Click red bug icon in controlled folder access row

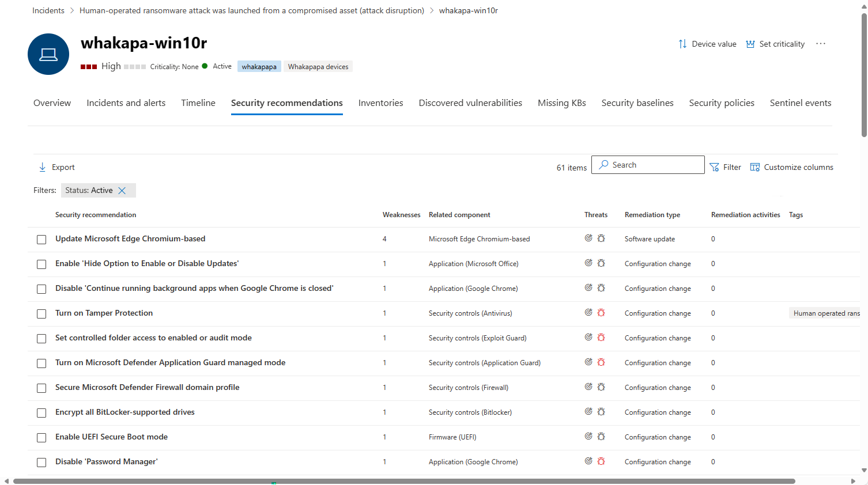click(x=601, y=337)
